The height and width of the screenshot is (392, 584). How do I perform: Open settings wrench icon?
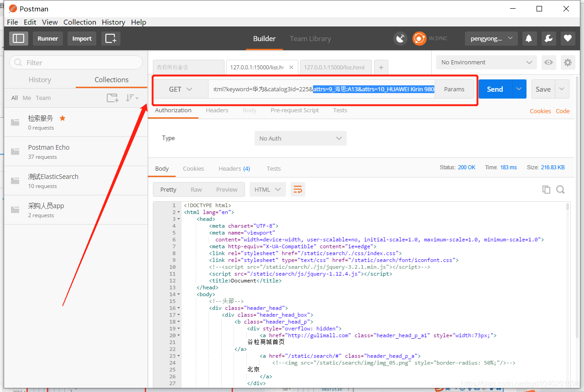click(x=548, y=38)
